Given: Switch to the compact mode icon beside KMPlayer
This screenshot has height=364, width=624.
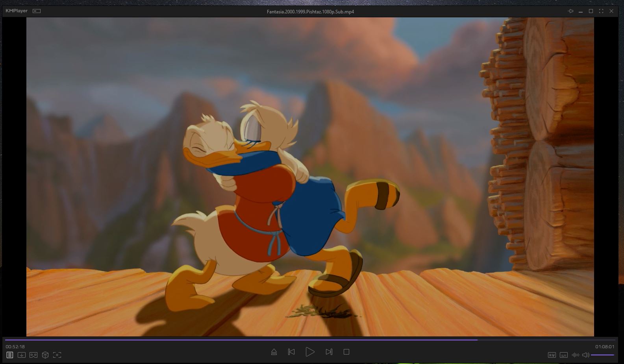Looking at the screenshot, I should coord(37,11).
